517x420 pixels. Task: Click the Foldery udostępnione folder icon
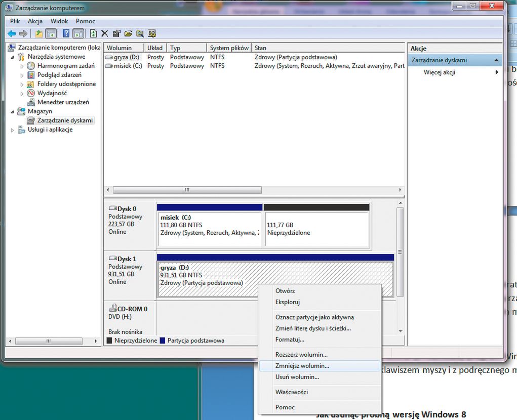[x=31, y=84]
